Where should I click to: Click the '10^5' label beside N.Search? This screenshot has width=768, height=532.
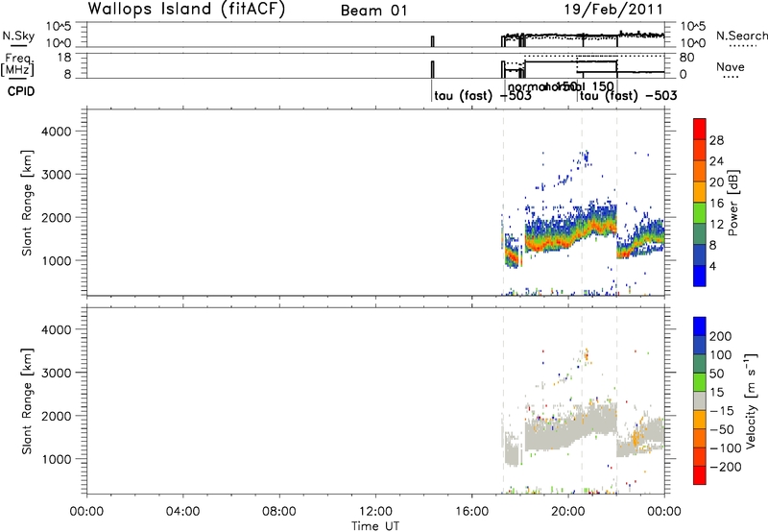(x=692, y=27)
